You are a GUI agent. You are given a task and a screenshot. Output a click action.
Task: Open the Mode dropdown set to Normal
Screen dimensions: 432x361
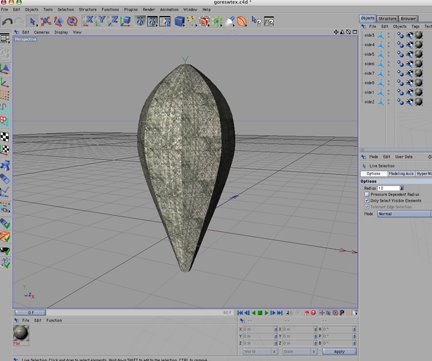(404, 214)
